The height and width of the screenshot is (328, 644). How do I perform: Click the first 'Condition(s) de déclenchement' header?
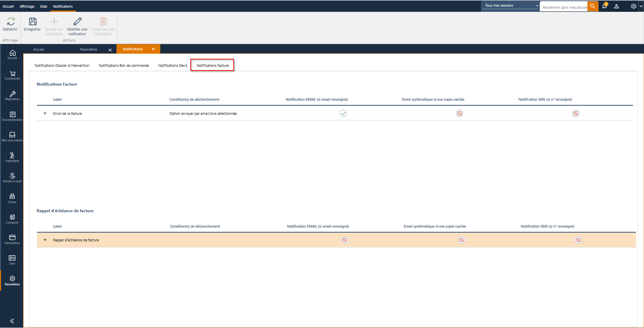[194, 99]
